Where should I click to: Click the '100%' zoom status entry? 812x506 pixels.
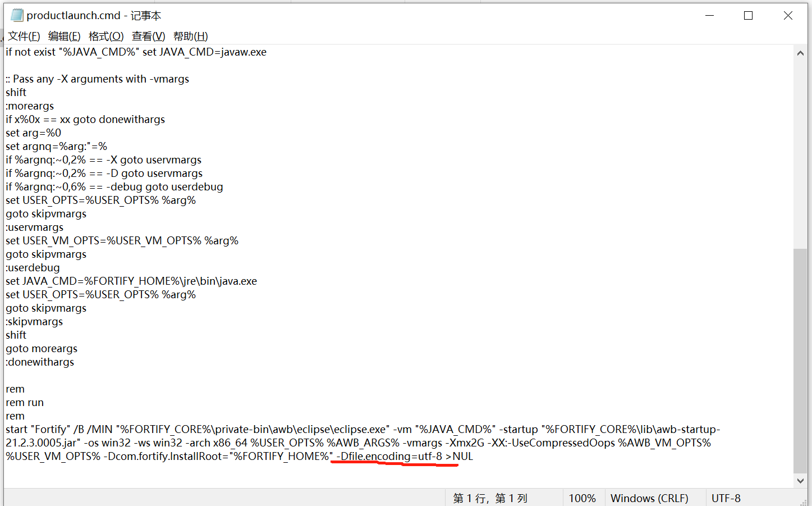point(582,498)
